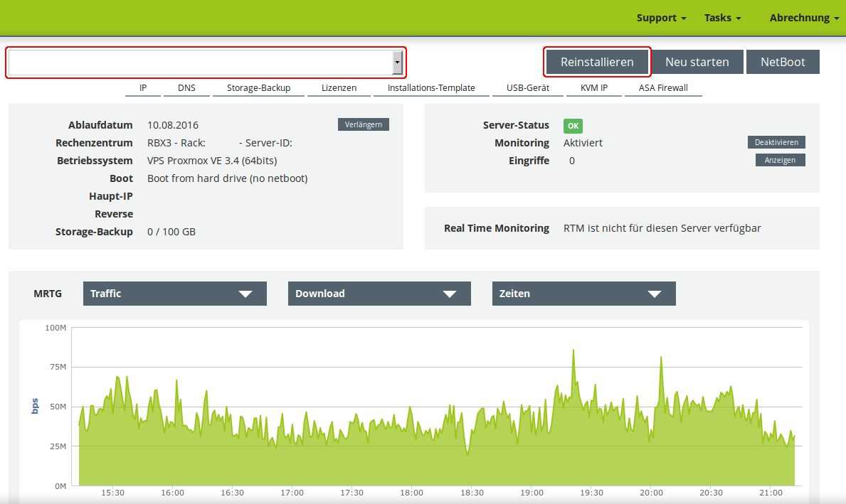Click Anzeigen beside Eingriffe

tap(780, 160)
